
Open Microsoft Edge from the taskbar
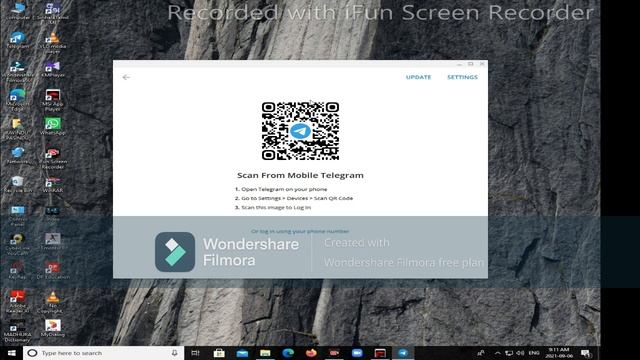288,353
